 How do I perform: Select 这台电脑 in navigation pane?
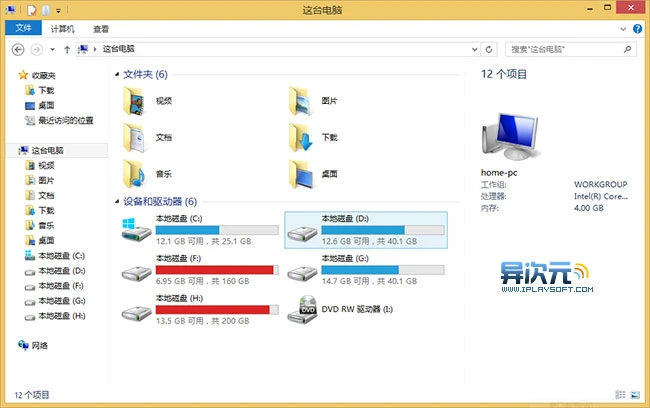click(x=48, y=150)
